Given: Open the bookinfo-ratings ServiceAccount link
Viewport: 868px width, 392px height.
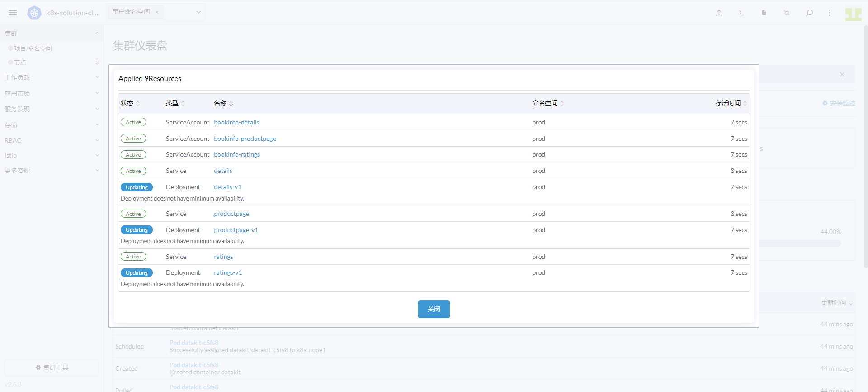Looking at the screenshot, I should (x=237, y=154).
